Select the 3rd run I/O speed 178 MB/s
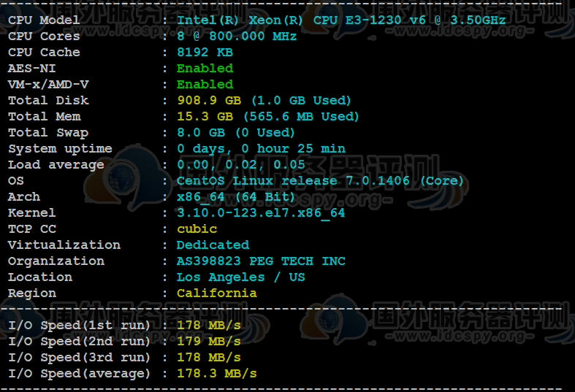 (209, 358)
